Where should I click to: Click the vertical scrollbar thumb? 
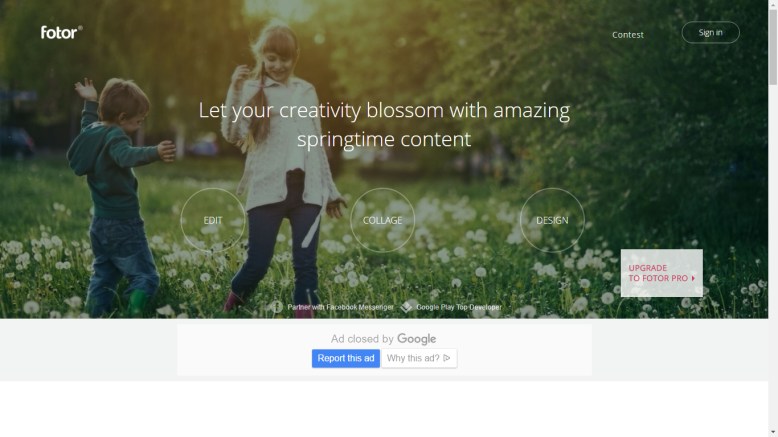coord(773,47)
